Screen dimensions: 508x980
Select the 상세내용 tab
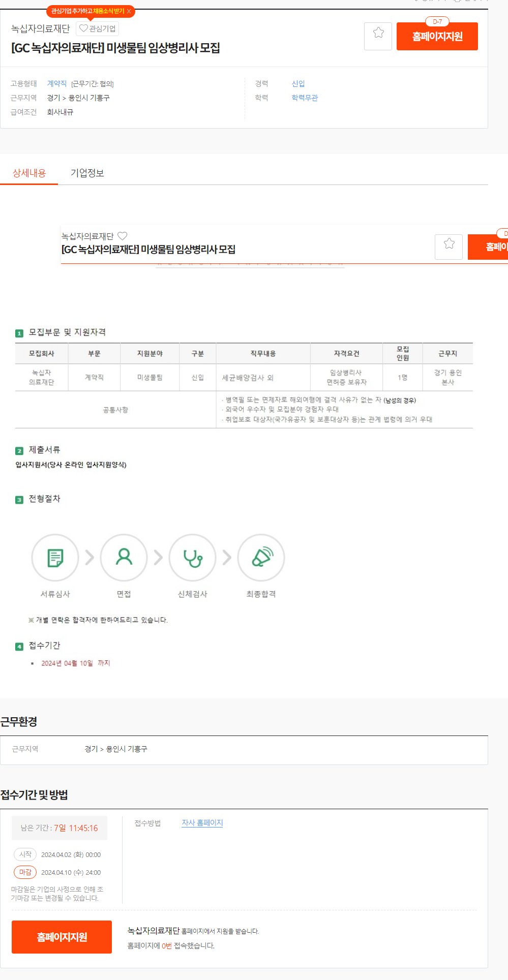29,173
